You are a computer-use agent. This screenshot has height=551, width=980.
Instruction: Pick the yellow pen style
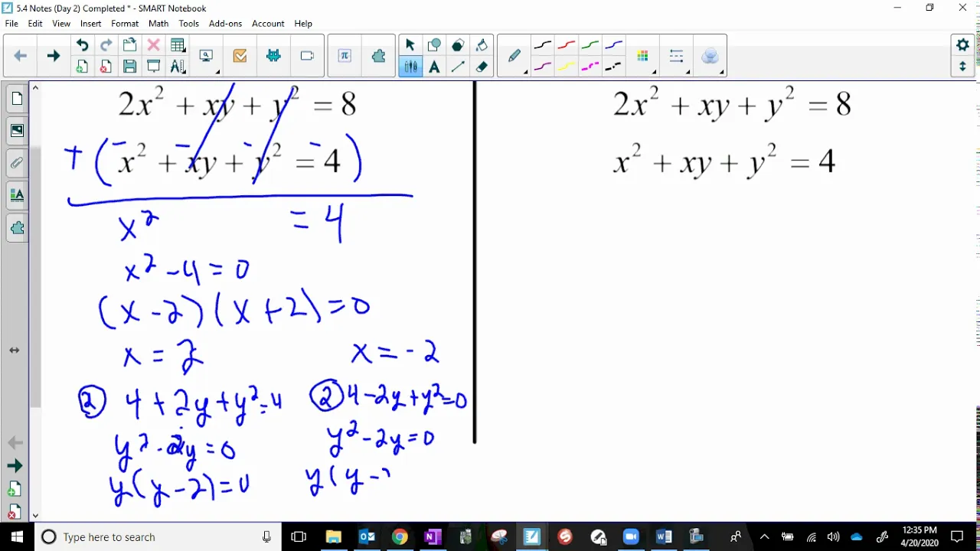(x=566, y=67)
